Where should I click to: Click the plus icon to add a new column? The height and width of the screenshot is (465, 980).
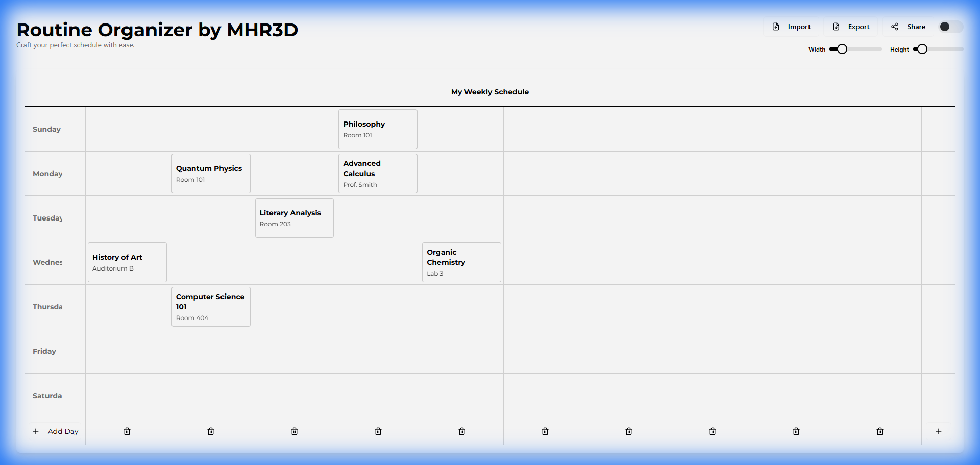(939, 431)
